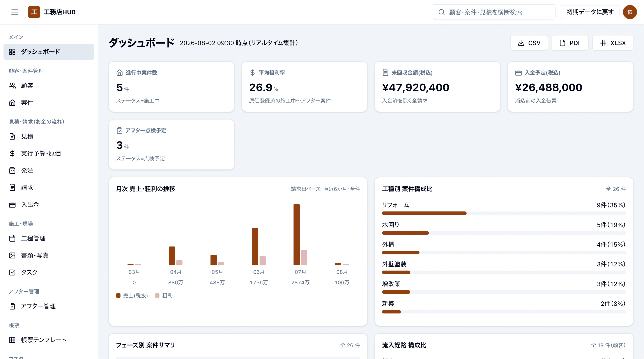The height and width of the screenshot is (359, 644).
Task: Click the house icon on 進行中案件数 card
Action: (x=120, y=73)
